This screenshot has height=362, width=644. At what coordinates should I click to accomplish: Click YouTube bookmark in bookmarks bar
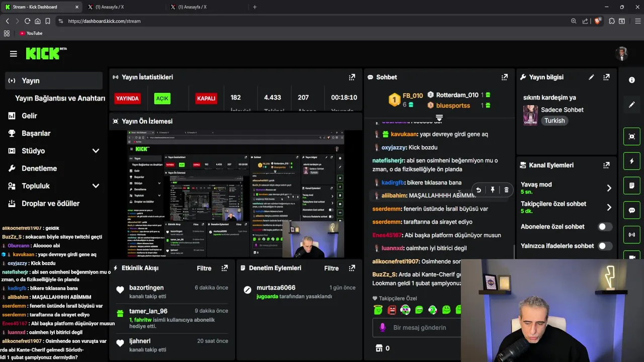tap(31, 33)
